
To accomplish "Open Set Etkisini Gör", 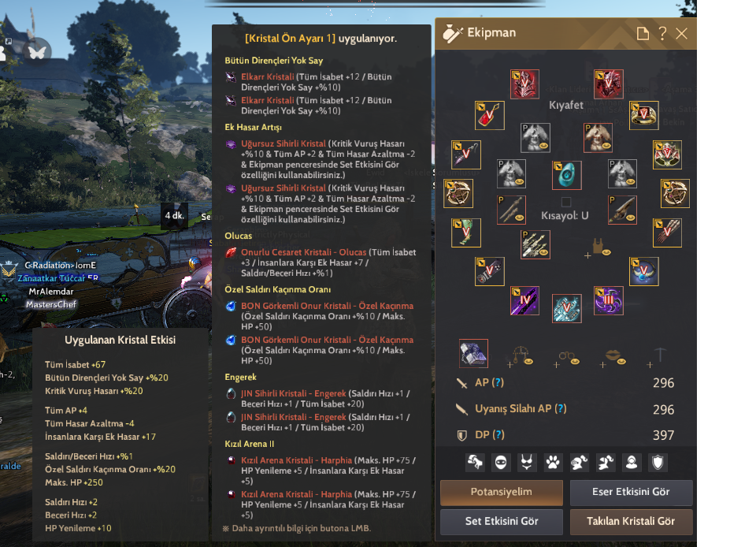I will click(502, 522).
